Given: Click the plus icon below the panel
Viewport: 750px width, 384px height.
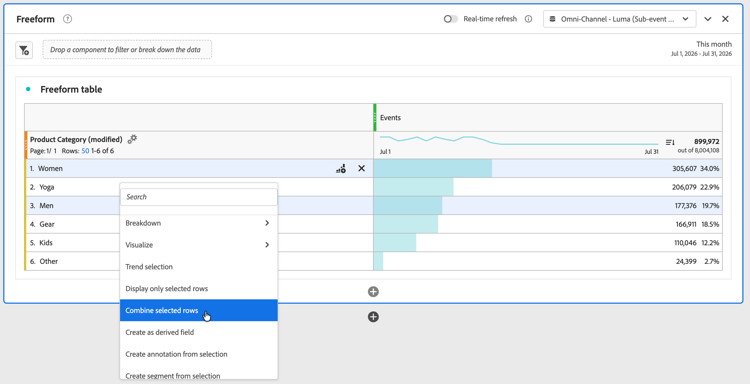Looking at the screenshot, I should click(x=373, y=317).
